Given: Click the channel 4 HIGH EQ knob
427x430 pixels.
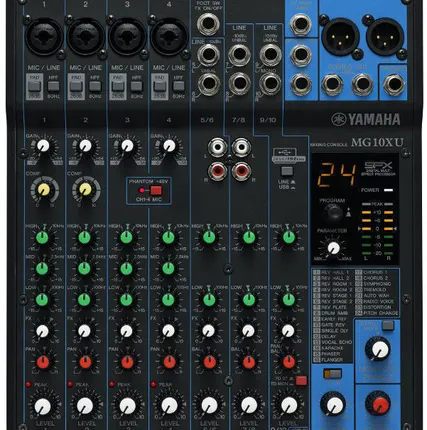Looking at the screenshot, I should tap(168, 238).
